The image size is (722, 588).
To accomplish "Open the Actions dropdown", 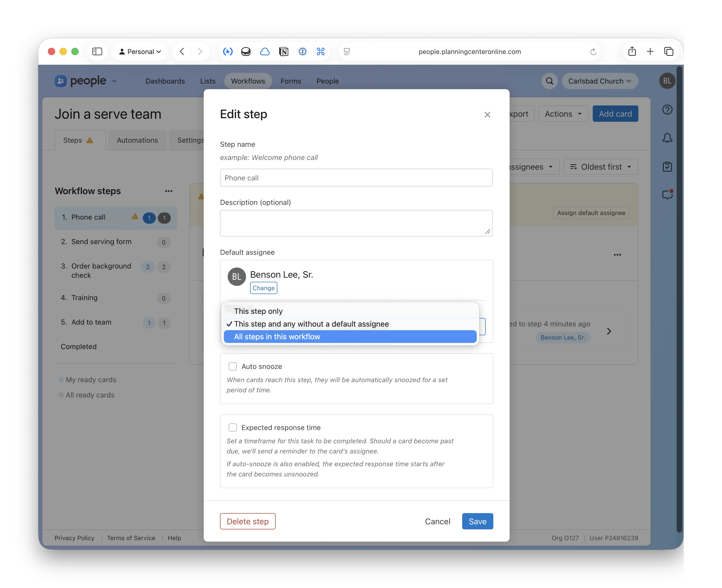I will (x=563, y=114).
